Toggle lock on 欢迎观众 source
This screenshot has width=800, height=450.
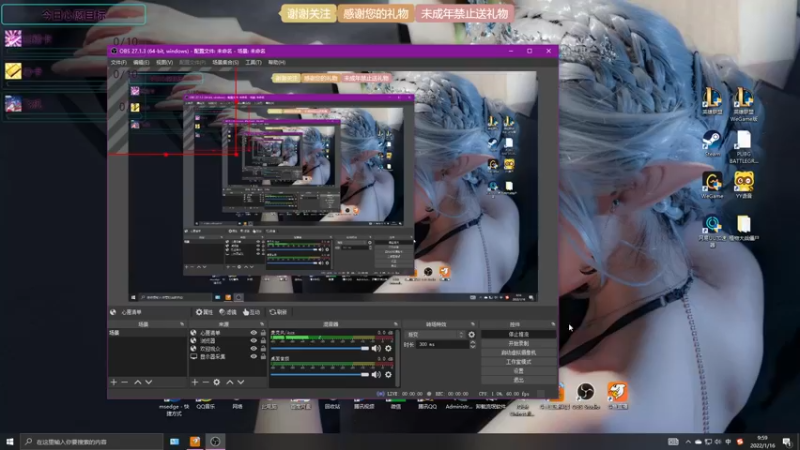(263, 348)
